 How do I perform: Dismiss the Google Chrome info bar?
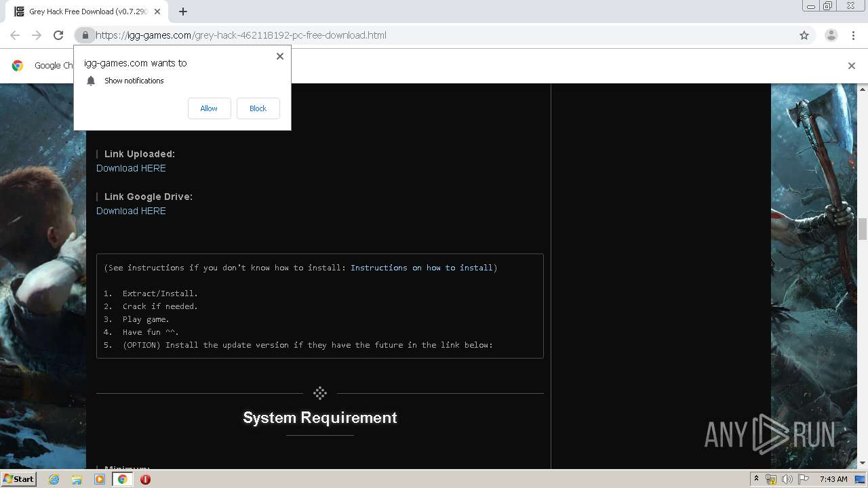coord(851,66)
